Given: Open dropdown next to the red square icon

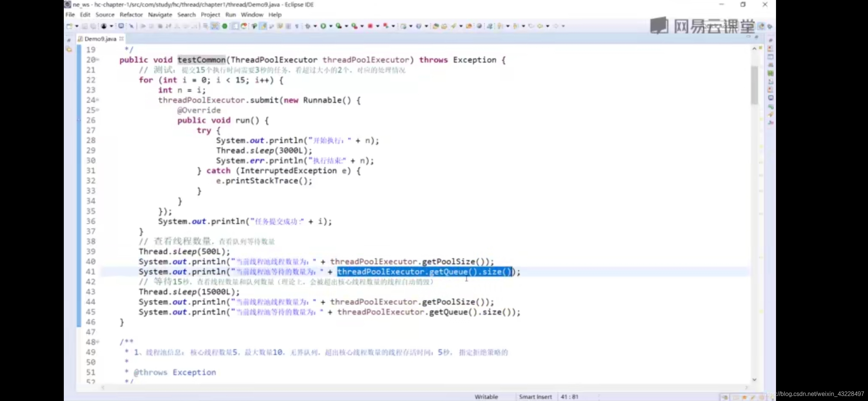Looking at the screenshot, I should click(x=378, y=26).
